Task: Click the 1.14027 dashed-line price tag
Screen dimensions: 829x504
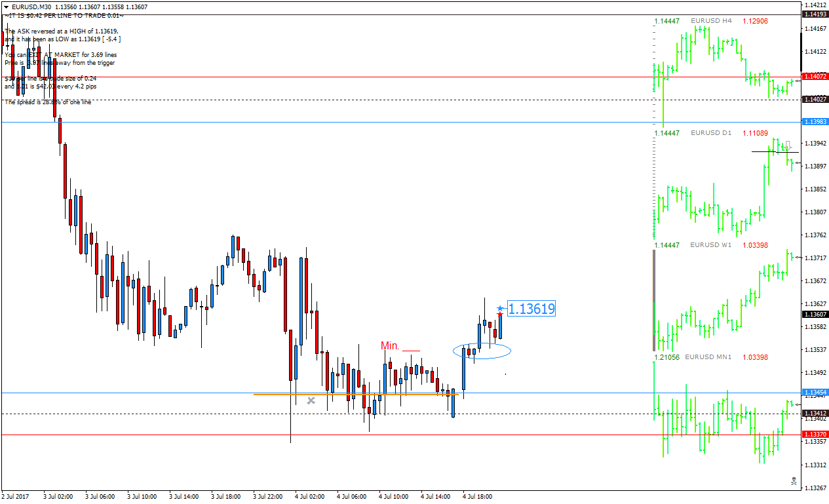Action: (815, 100)
